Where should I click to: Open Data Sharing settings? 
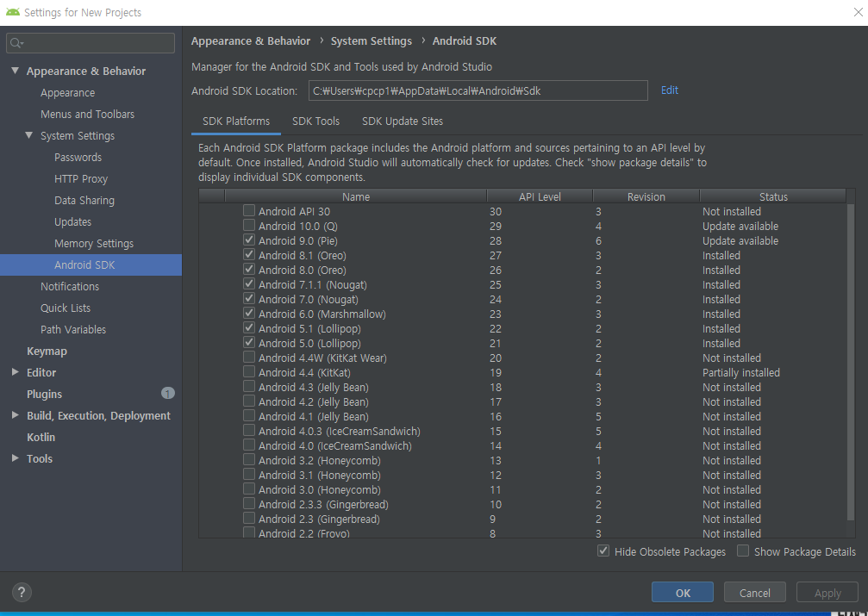(84, 201)
